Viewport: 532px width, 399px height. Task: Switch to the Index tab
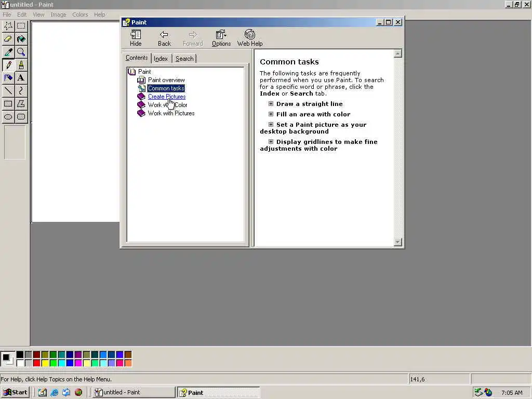(161, 59)
